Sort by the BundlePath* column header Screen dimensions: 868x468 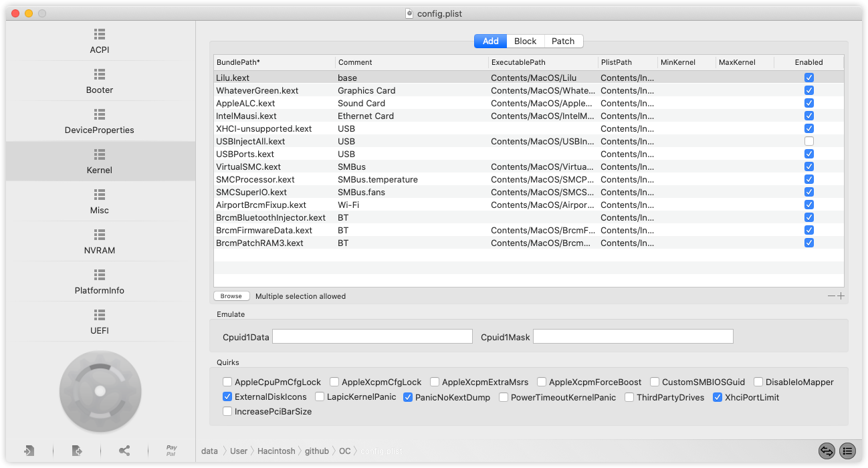[275, 62]
